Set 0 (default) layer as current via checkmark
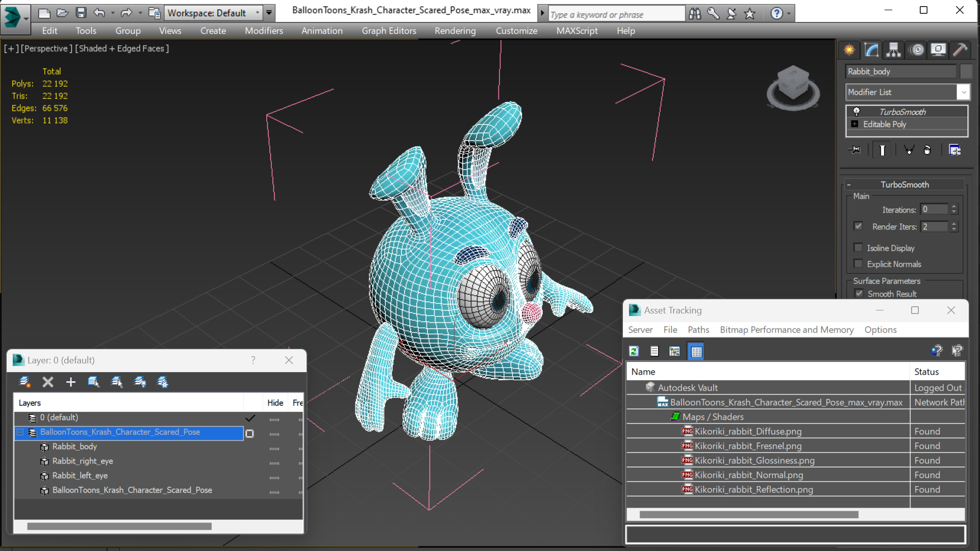Screen dimensions: 980x551 point(250,418)
